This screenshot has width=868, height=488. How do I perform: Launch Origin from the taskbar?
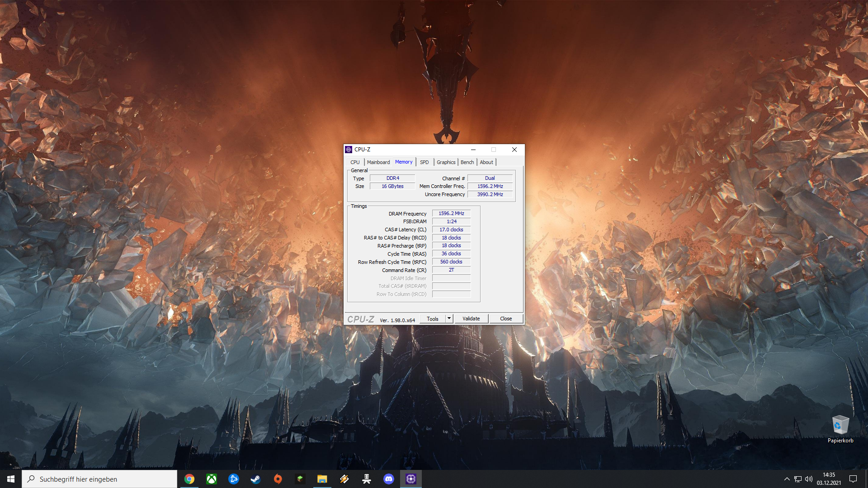(x=278, y=479)
